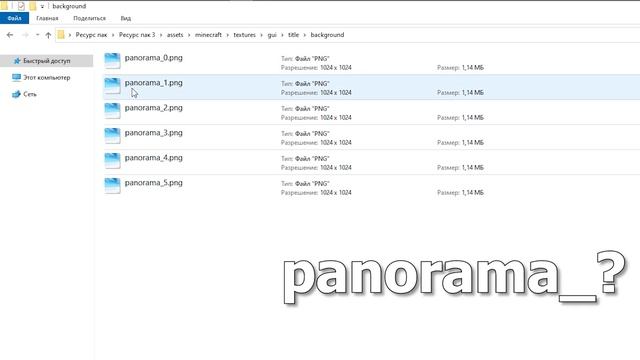
Task: Click panorama_3.png file thumbnail
Action: click(x=112, y=136)
